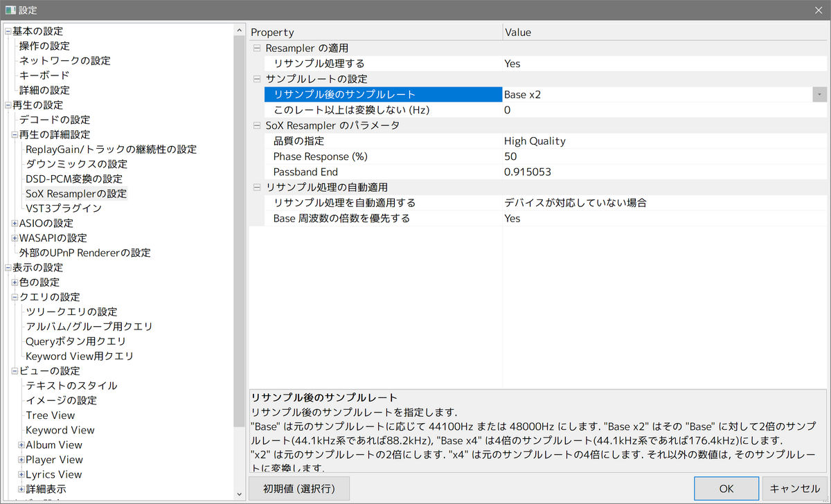Image resolution: width=831 pixels, height=504 pixels.
Task: Collapse the ビューの設定 node
Action: click(15, 371)
